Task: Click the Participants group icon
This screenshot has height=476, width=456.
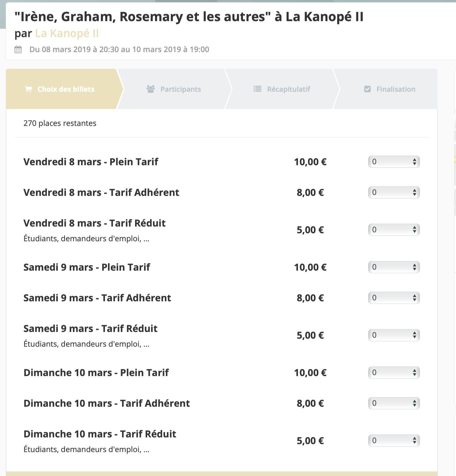Action: (151, 89)
